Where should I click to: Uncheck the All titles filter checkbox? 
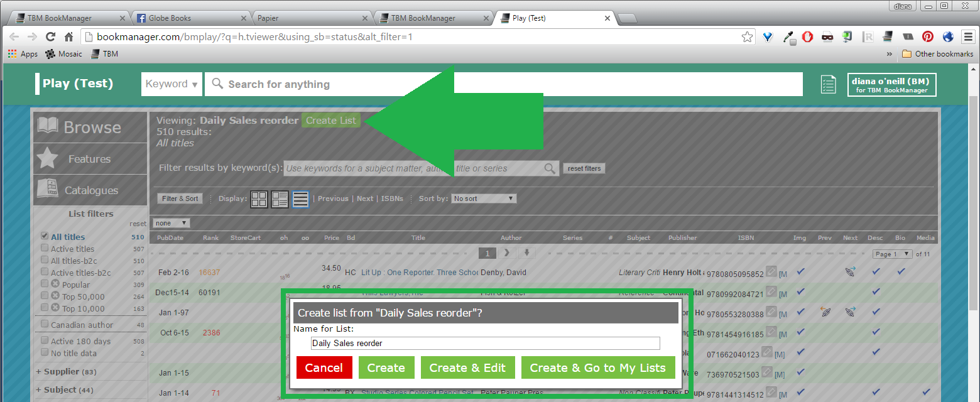click(45, 236)
